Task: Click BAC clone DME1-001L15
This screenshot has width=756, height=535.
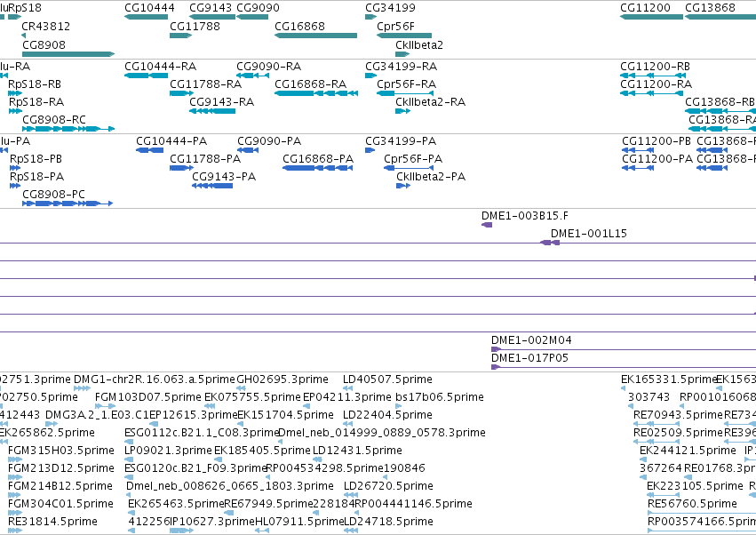Action: point(551,243)
